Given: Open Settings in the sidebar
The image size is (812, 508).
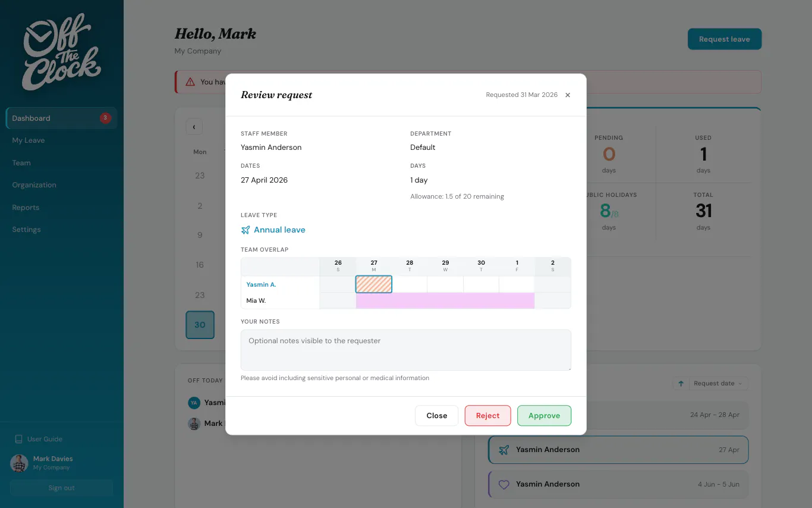Looking at the screenshot, I should [61, 230].
